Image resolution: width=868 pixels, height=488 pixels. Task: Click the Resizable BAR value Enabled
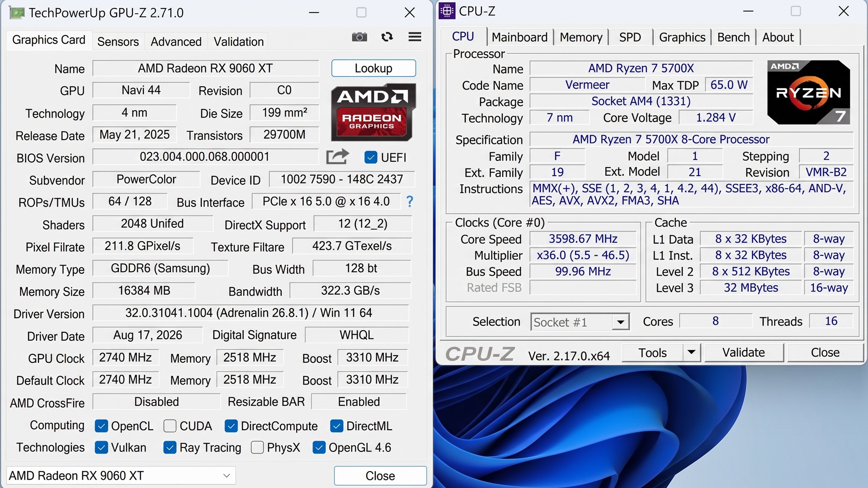359,402
